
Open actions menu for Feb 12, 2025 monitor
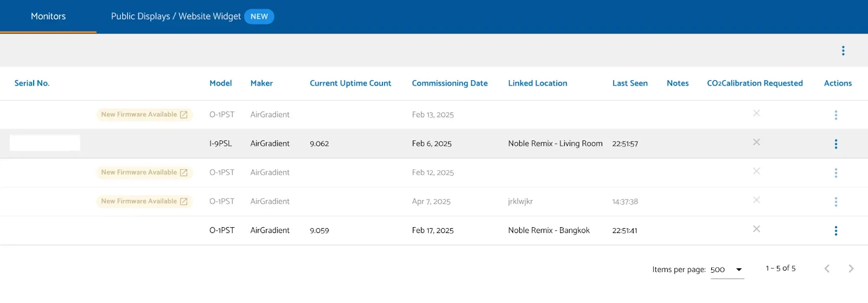835,173
